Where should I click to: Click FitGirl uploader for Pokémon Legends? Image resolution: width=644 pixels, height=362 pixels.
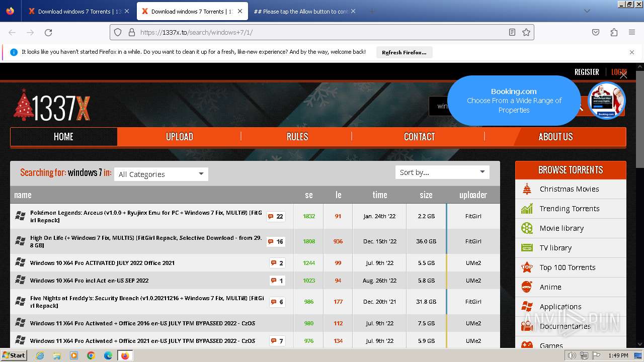(473, 216)
